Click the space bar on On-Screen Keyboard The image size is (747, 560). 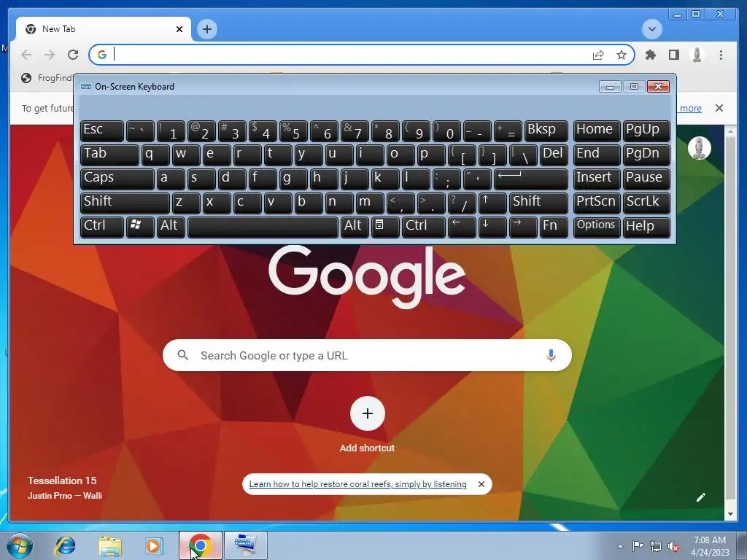[x=263, y=227]
